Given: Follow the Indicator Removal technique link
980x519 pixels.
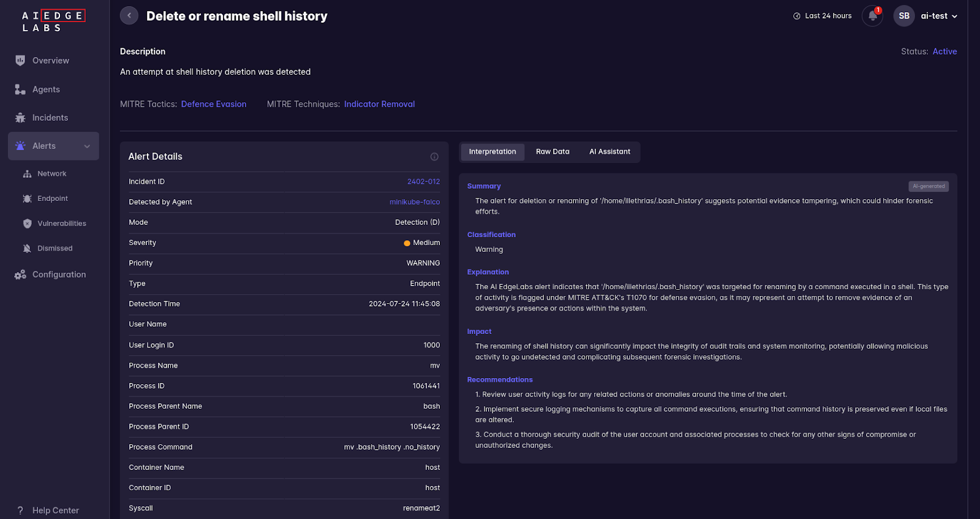Looking at the screenshot, I should pos(379,104).
